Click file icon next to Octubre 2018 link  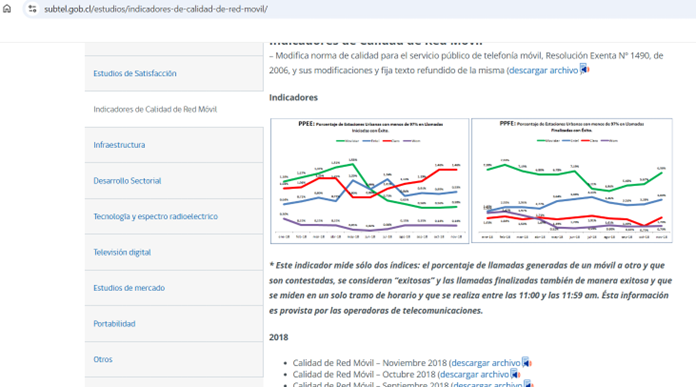click(515, 374)
